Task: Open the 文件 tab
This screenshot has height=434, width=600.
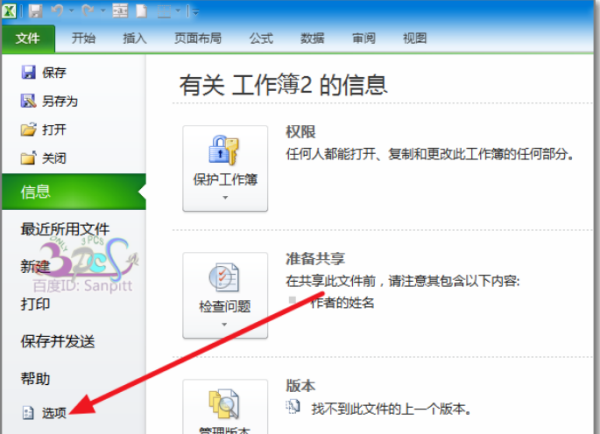Action: pos(28,38)
